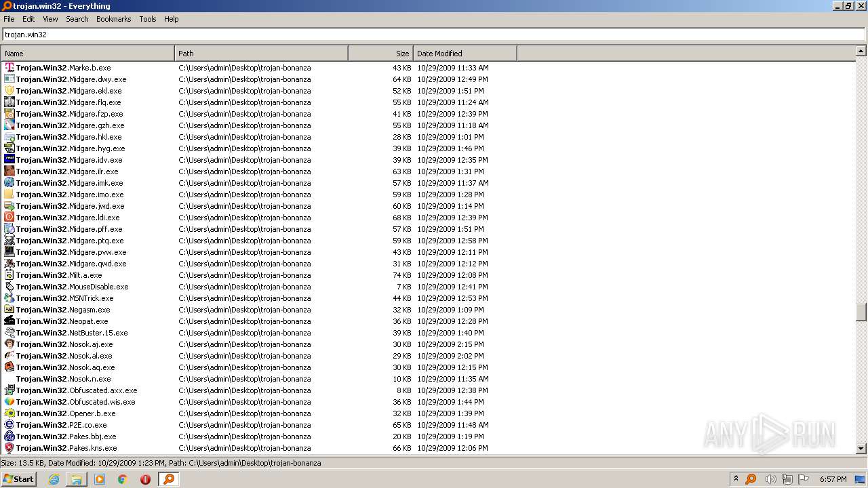Click the folder icon of Trojan.Win32.Midgare.imo.exe
Image resolution: width=868 pixels, height=488 pixels.
(9, 195)
